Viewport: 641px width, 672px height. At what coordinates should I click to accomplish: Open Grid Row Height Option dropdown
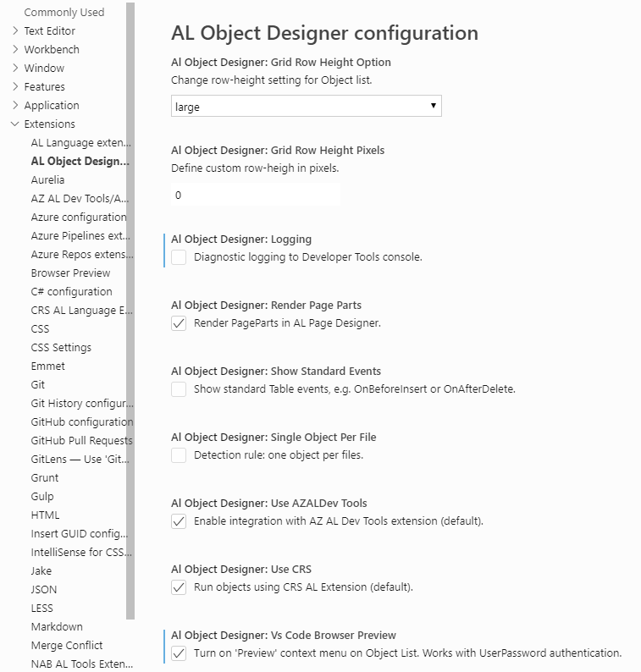307,106
